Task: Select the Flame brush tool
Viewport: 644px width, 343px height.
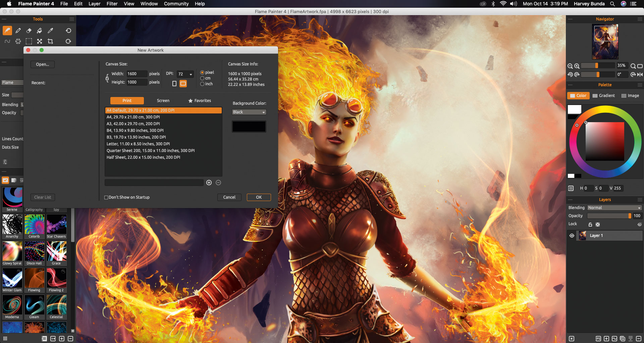Action: [7, 31]
